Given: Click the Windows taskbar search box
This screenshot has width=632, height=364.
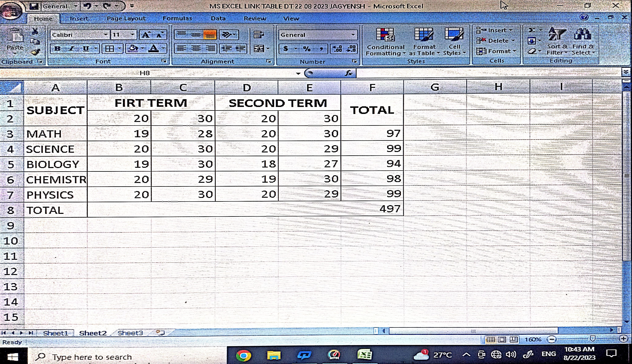Looking at the screenshot, I should (x=92, y=357).
